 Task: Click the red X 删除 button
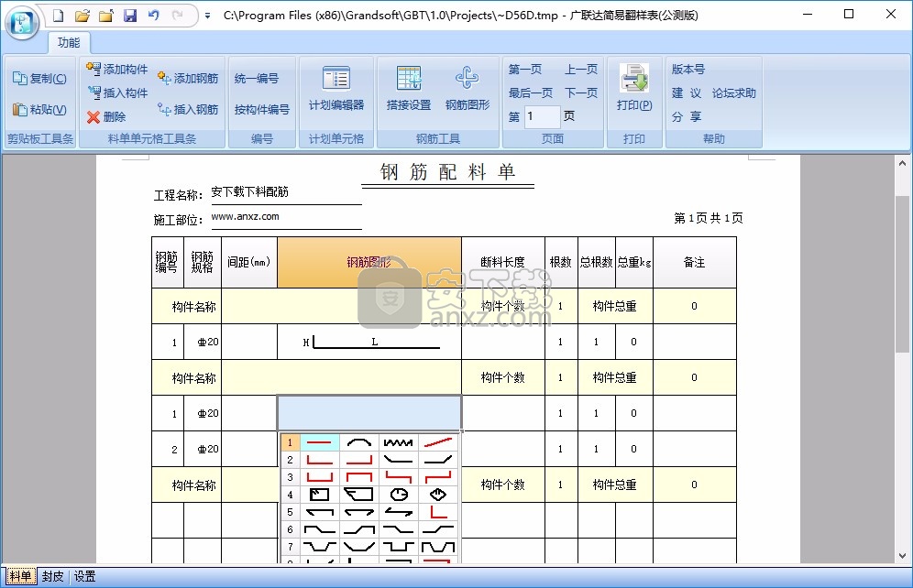tap(106, 117)
